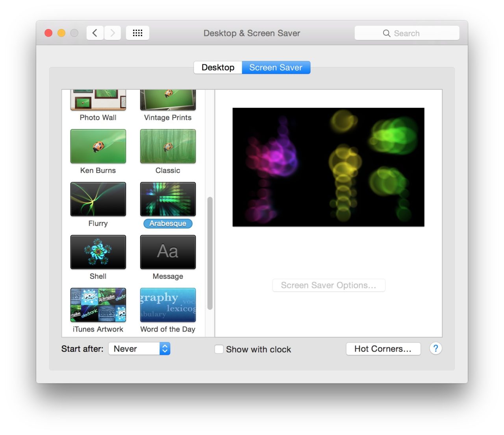Viewport: 504px width, 435px height.
Task: Go back with the left chevron button
Action: 95,33
